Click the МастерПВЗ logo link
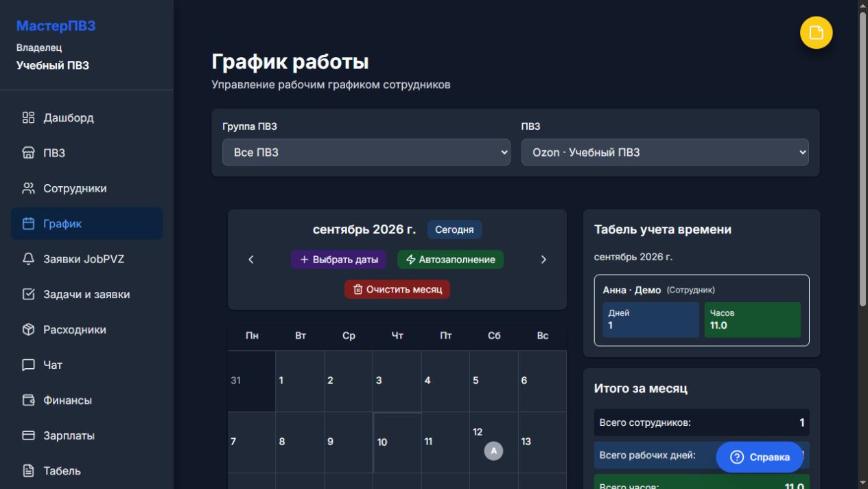 click(56, 26)
